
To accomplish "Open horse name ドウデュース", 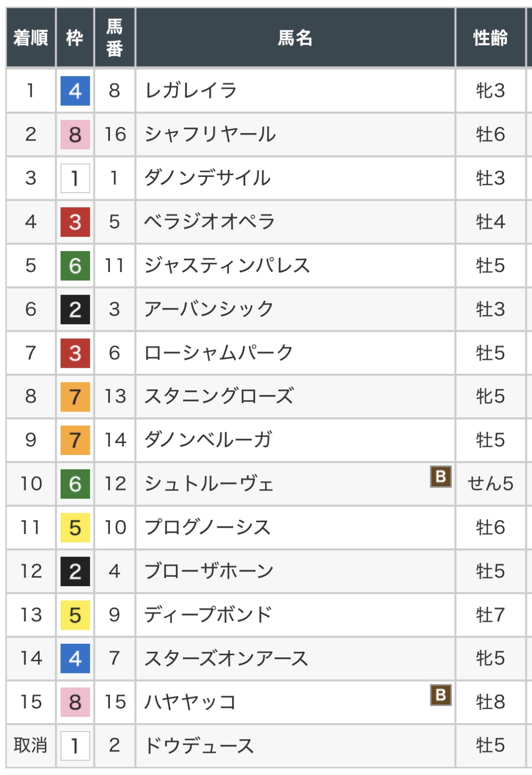I will [x=199, y=746].
